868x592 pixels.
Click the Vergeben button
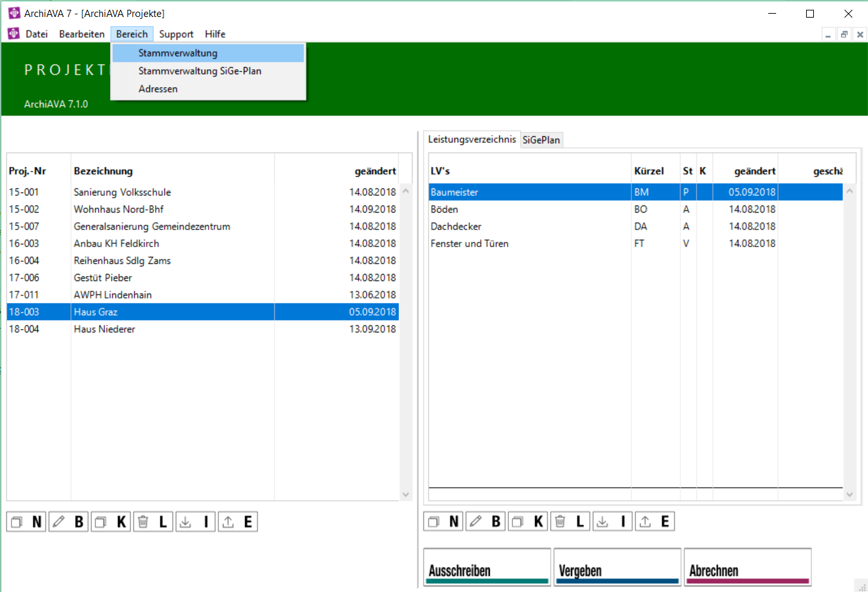[617, 567]
